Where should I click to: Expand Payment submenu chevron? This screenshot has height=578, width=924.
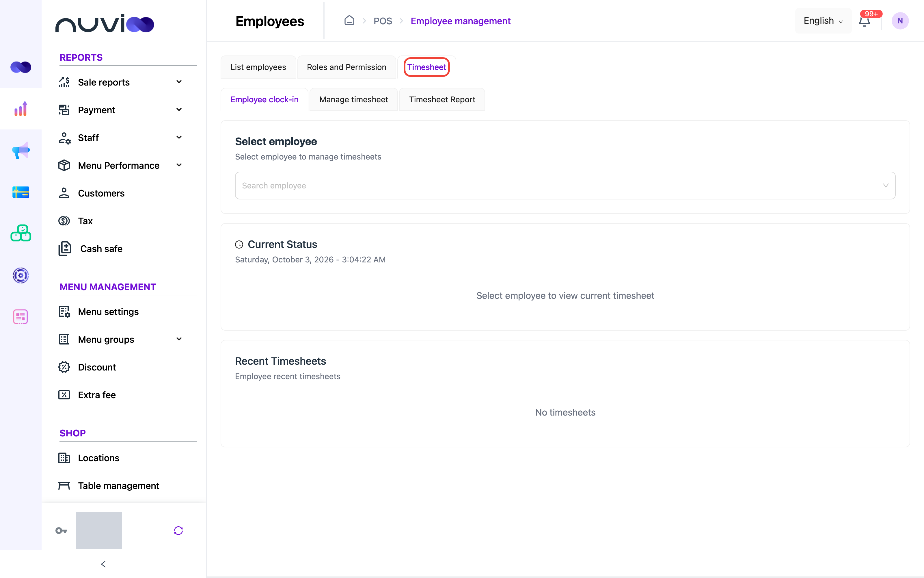(179, 110)
